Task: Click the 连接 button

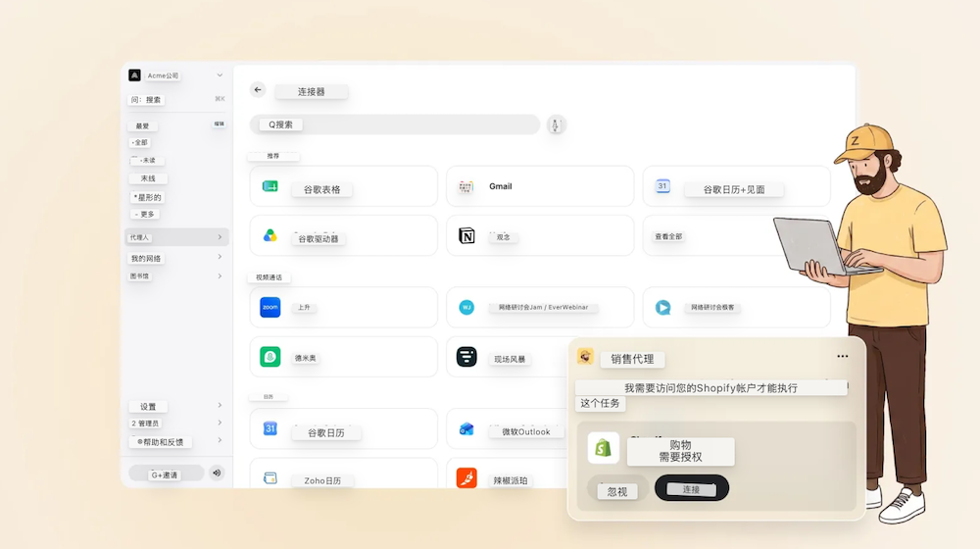Action: coord(691,487)
